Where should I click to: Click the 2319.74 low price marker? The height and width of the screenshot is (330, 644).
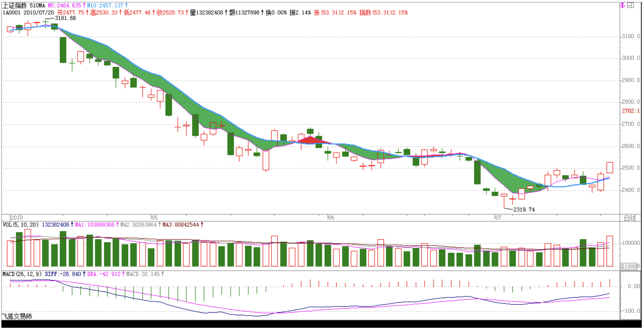(x=524, y=210)
